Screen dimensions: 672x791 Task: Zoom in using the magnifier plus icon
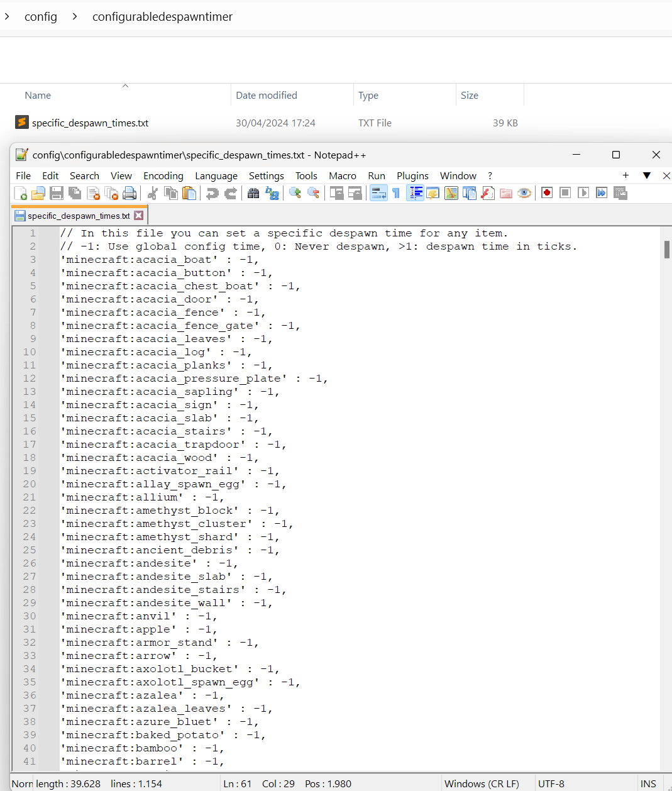pos(295,193)
